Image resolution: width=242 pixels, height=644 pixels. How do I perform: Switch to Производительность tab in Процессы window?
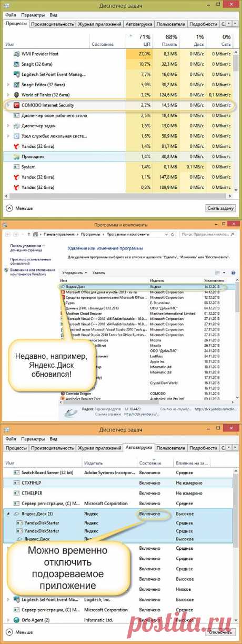(x=52, y=24)
